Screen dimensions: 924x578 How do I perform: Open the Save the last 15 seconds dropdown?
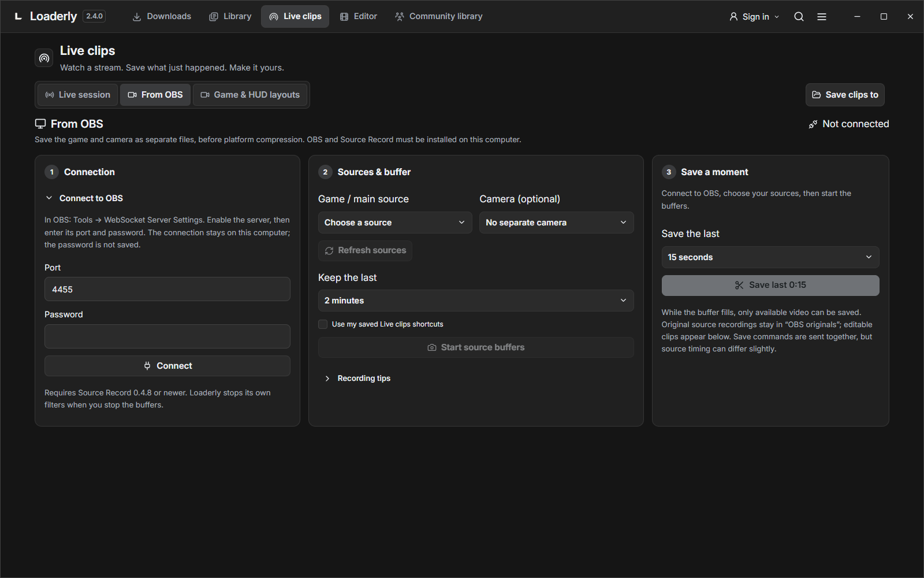(770, 257)
